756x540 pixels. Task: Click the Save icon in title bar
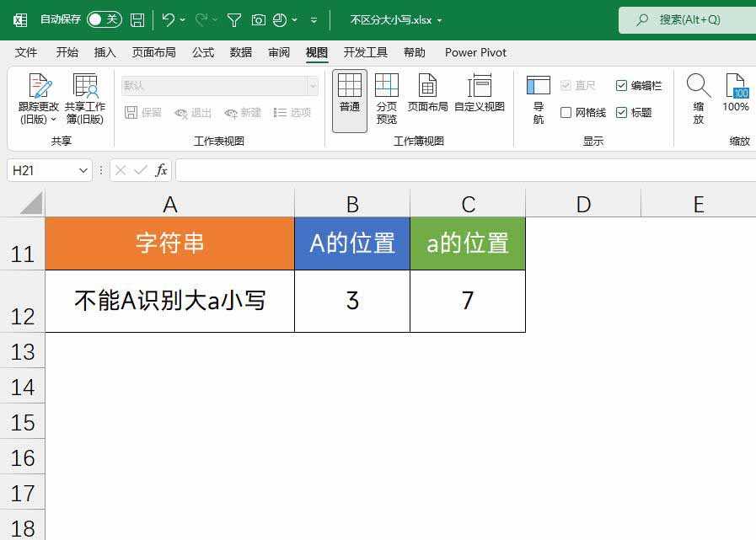coord(137,19)
